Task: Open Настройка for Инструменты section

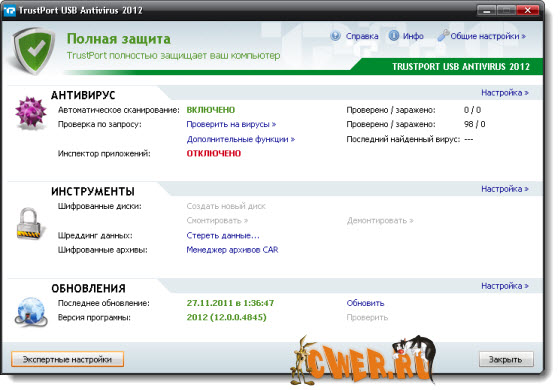Action: [x=505, y=189]
